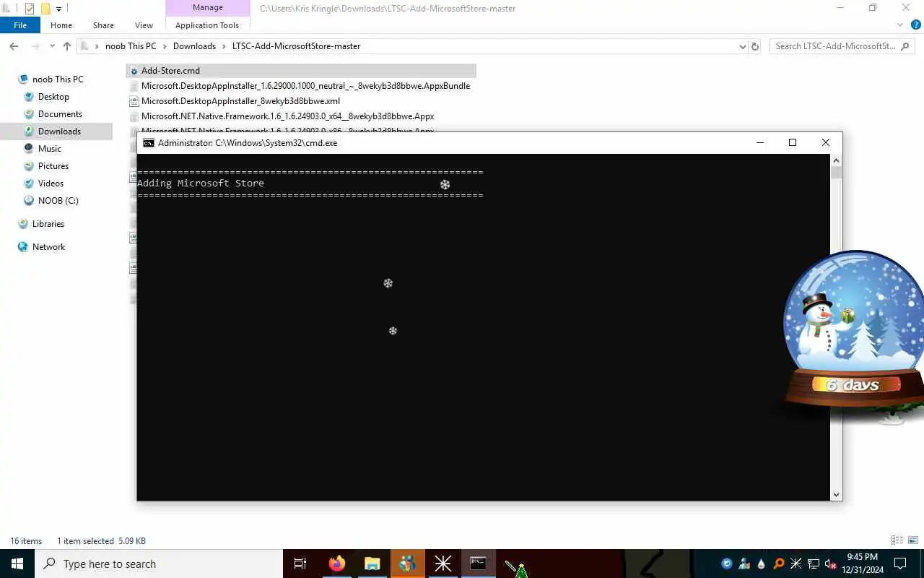Viewport: 924px width, 578px height.
Task: Open the Home ribbon tab
Action: pos(61,25)
